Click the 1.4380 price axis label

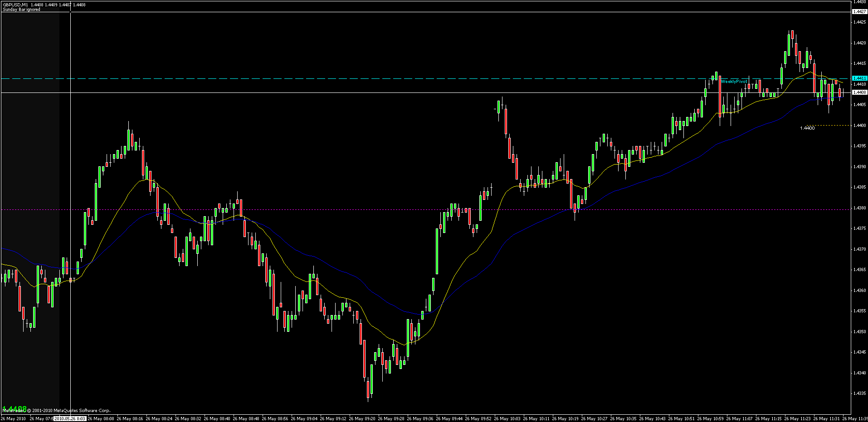860,208
